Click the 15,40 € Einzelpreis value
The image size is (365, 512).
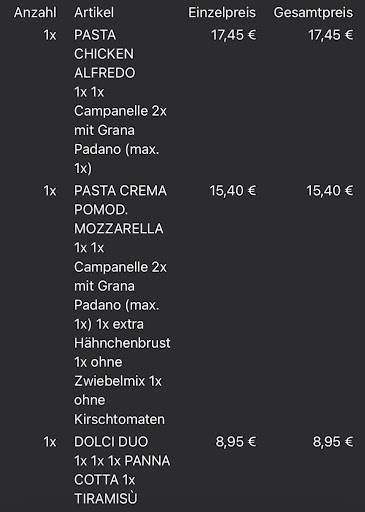click(233, 191)
